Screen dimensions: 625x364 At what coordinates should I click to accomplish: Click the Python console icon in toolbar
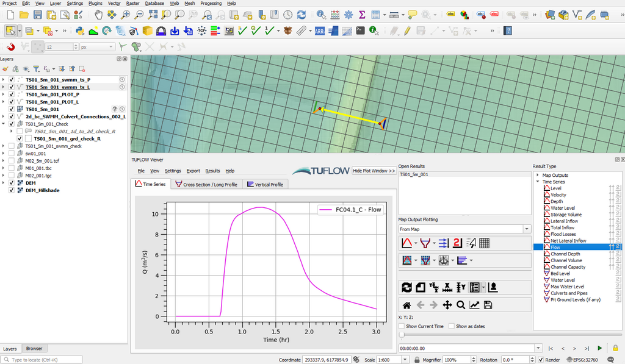(x=80, y=30)
